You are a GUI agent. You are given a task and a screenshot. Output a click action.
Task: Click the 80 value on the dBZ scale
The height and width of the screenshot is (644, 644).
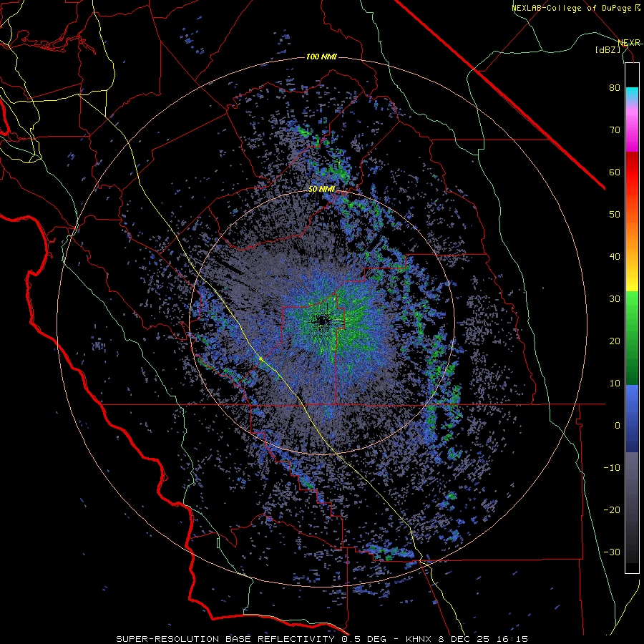click(x=615, y=88)
